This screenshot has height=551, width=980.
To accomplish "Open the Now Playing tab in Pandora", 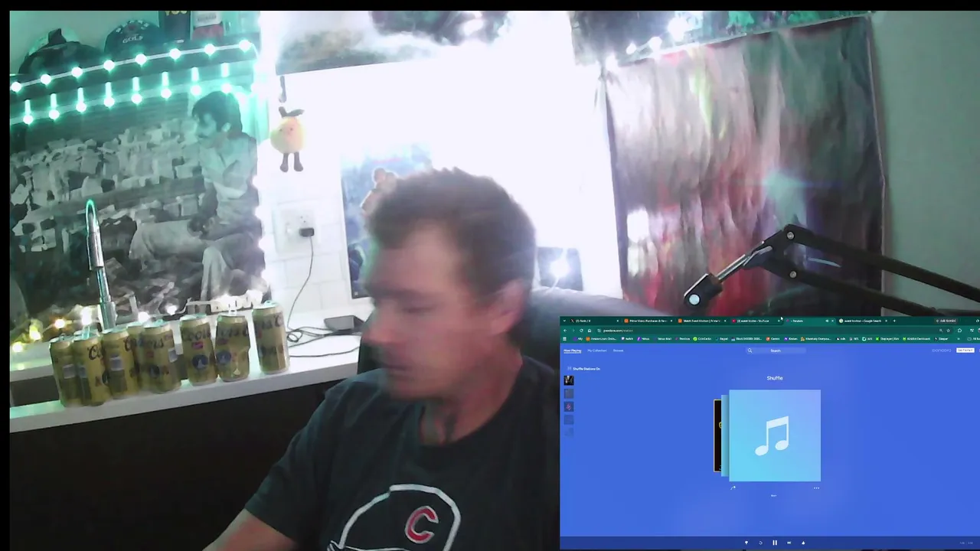I will (x=573, y=350).
